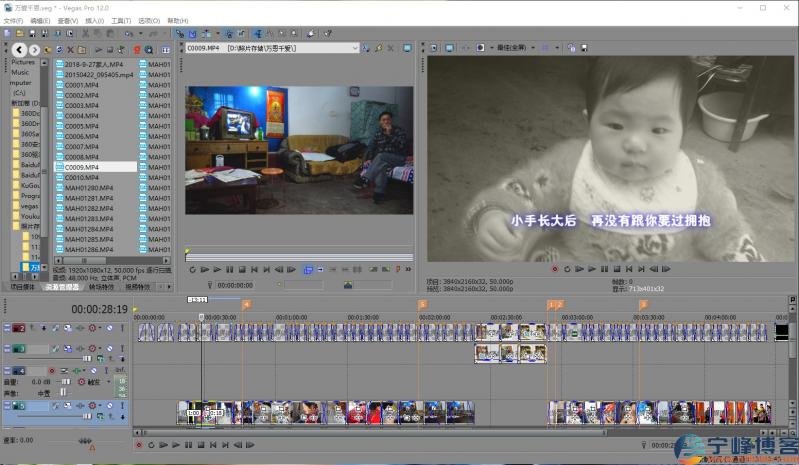The width and height of the screenshot is (799, 465).
Task: Go back in the explorer panel
Action: click(x=19, y=50)
